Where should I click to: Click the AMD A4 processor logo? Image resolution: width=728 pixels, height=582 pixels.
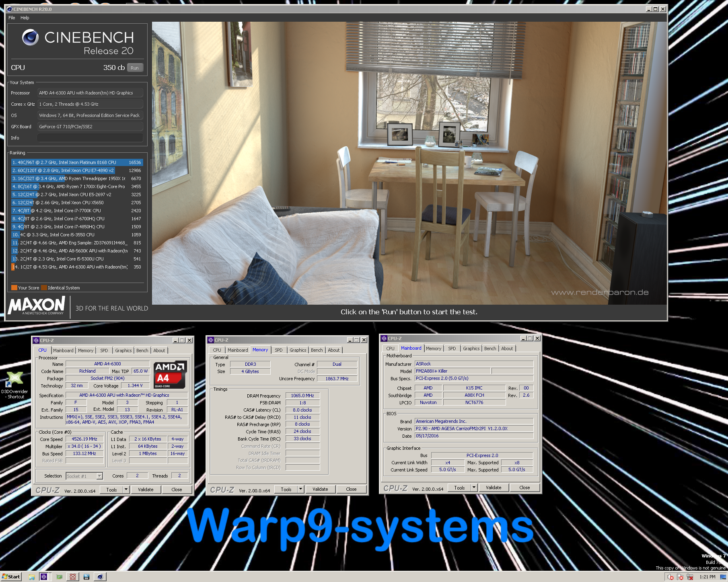170,375
